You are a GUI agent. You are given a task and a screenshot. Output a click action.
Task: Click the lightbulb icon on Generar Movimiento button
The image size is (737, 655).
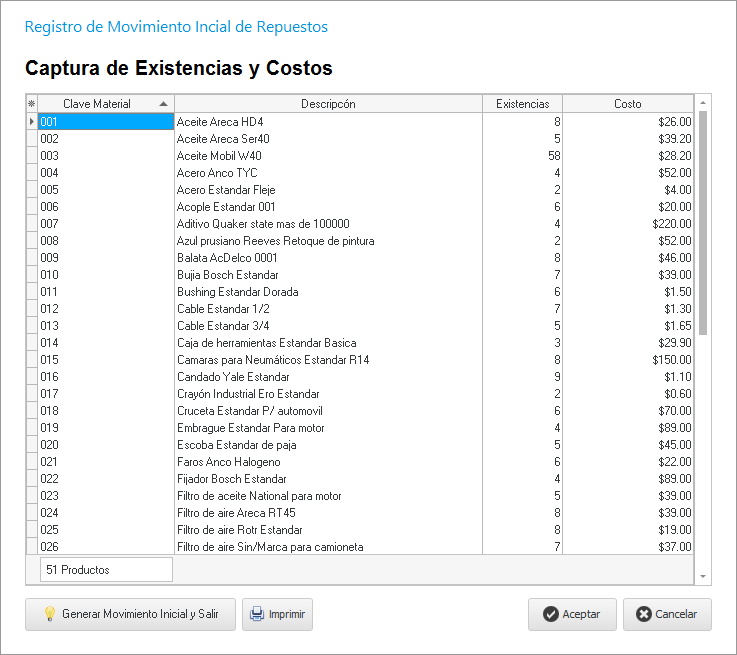click(49, 614)
